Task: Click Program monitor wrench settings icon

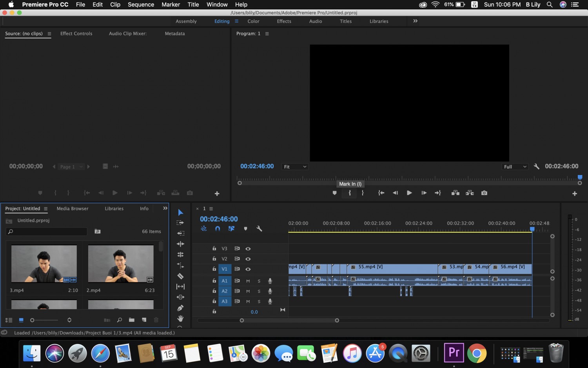Action: pos(537,166)
